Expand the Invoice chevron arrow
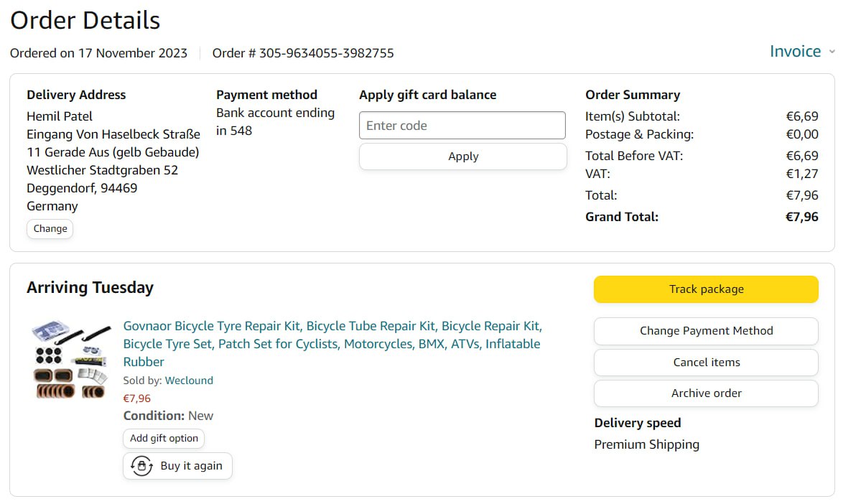Image resolution: width=861 pixels, height=504 pixels. pos(832,52)
